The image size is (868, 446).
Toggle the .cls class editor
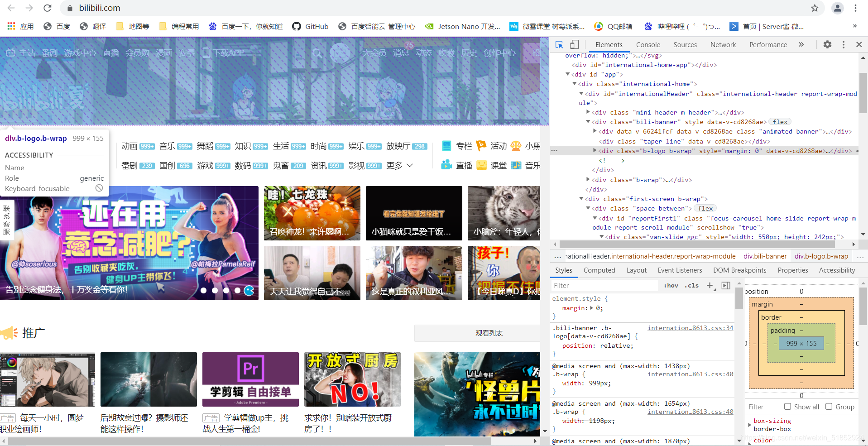click(x=691, y=286)
